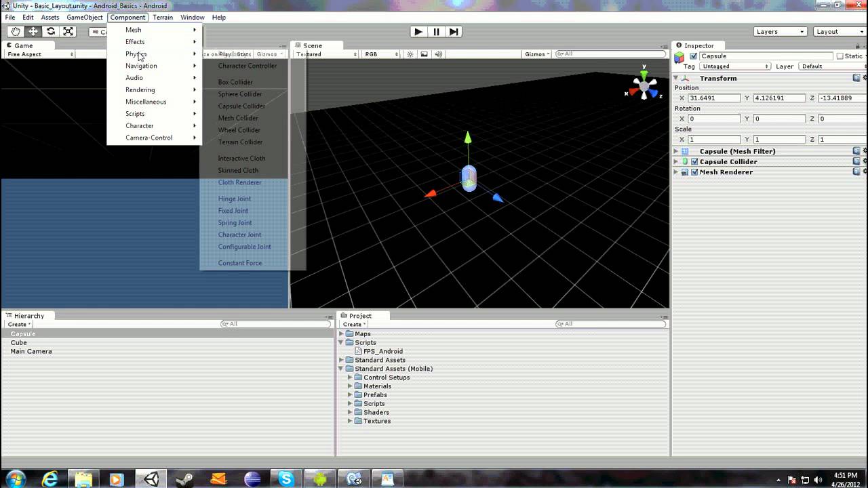Select the FPS_Android script
The width and height of the screenshot is (868, 488).
pos(383,351)
